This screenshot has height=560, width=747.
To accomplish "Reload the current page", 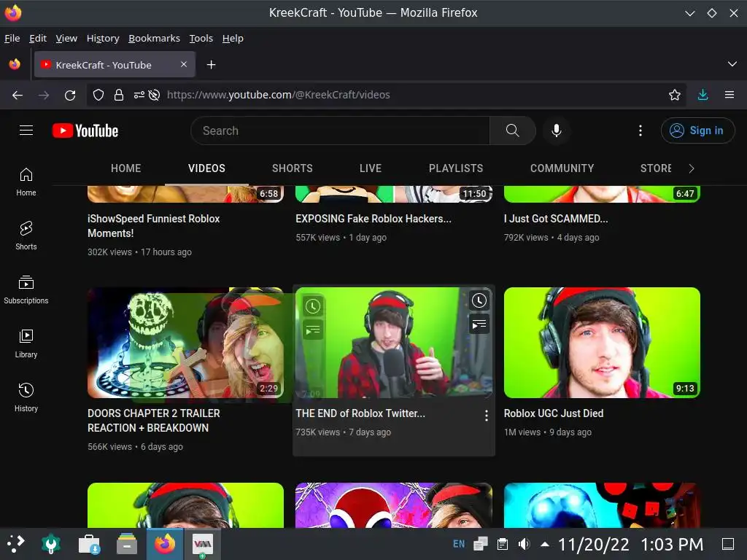I will coord(70,96).
